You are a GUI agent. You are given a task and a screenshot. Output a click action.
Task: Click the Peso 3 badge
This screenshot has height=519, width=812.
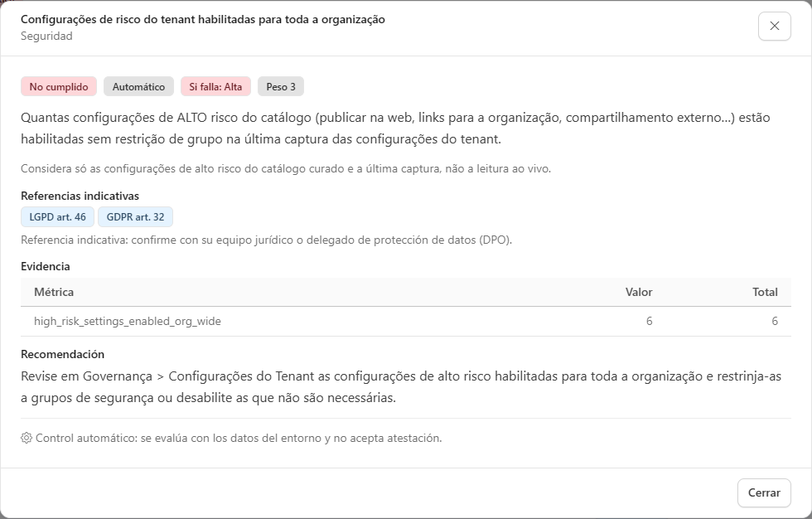[x=281, y=86]
